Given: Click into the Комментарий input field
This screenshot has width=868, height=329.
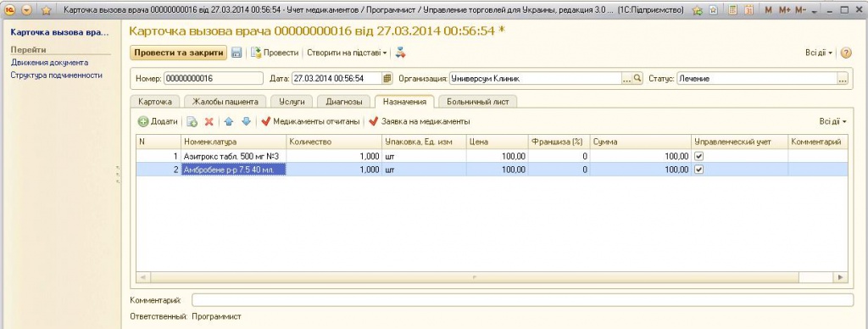Looking at the screenshot, I should click(522, 300).
